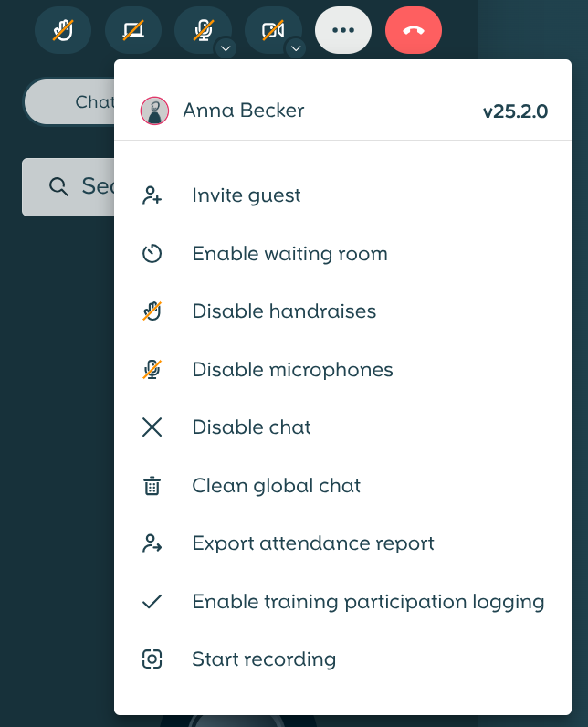The image size is (588, 727).
Task: Click Anna Becker's avatar picture
Action: tap(154, 111)
